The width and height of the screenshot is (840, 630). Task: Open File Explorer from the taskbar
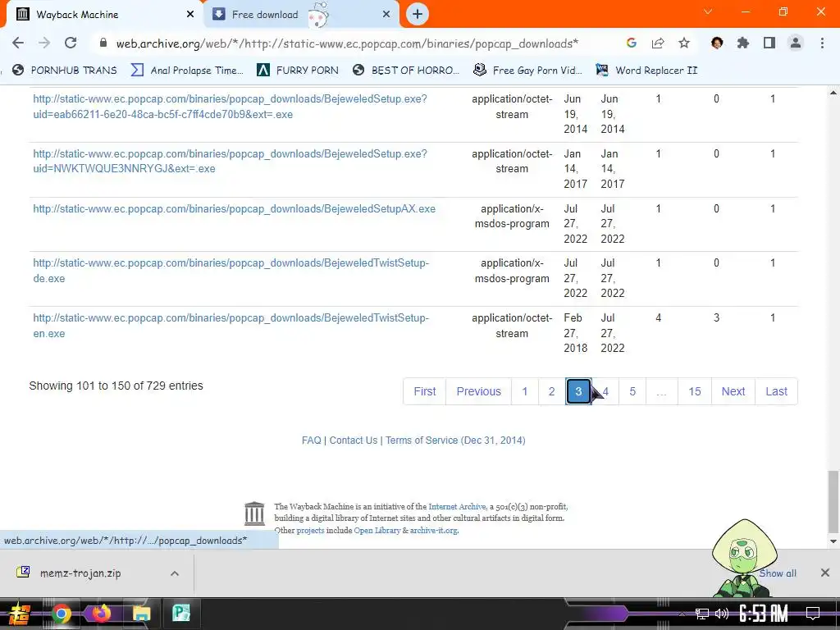(x=141, y=614)
